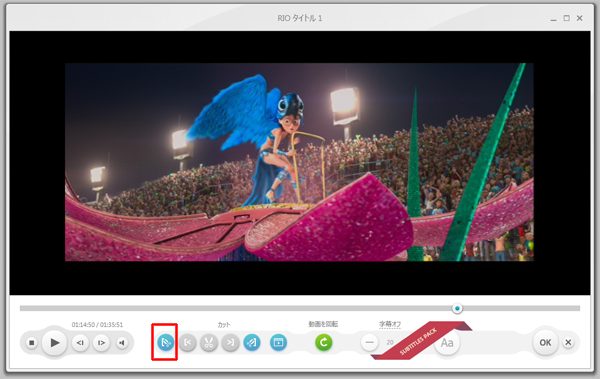Click the SUBTITLES PACK ribbon
The height and width of the screenshot is (379, 600).
coord(421,340)
